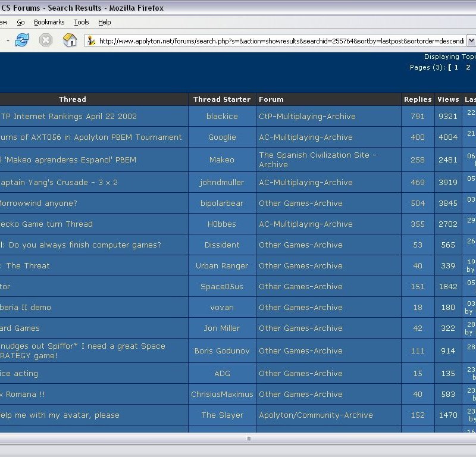Screen dimensions: 476x457
Task: Open the Help menu
Action: 105,22
